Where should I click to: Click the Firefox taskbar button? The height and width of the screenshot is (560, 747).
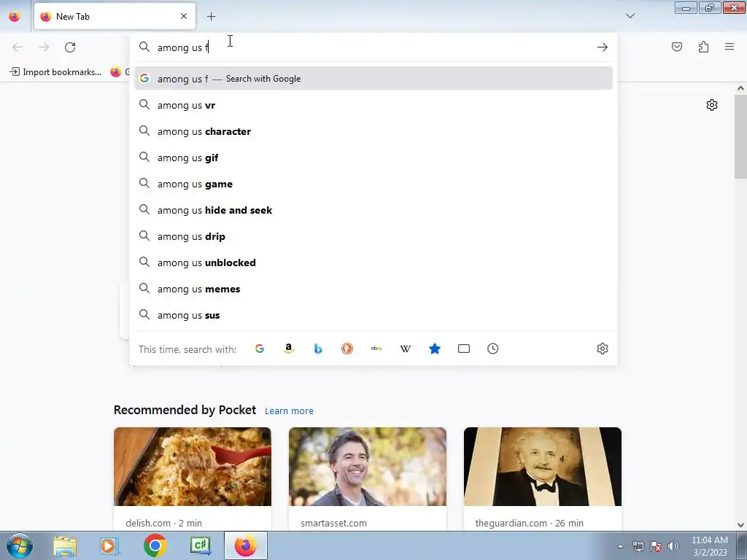point(245,545)
